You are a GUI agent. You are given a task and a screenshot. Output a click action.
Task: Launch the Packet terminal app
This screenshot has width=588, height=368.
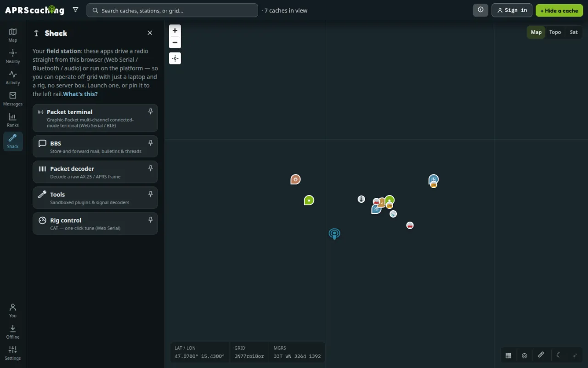95,118
